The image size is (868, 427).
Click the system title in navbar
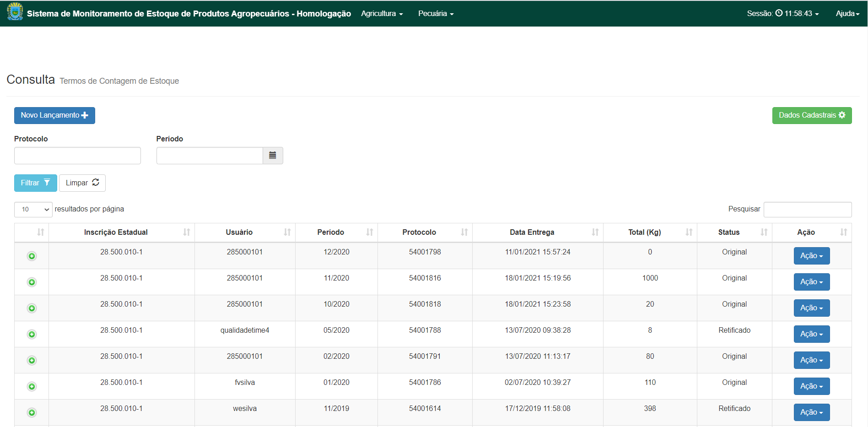(189, 14)
